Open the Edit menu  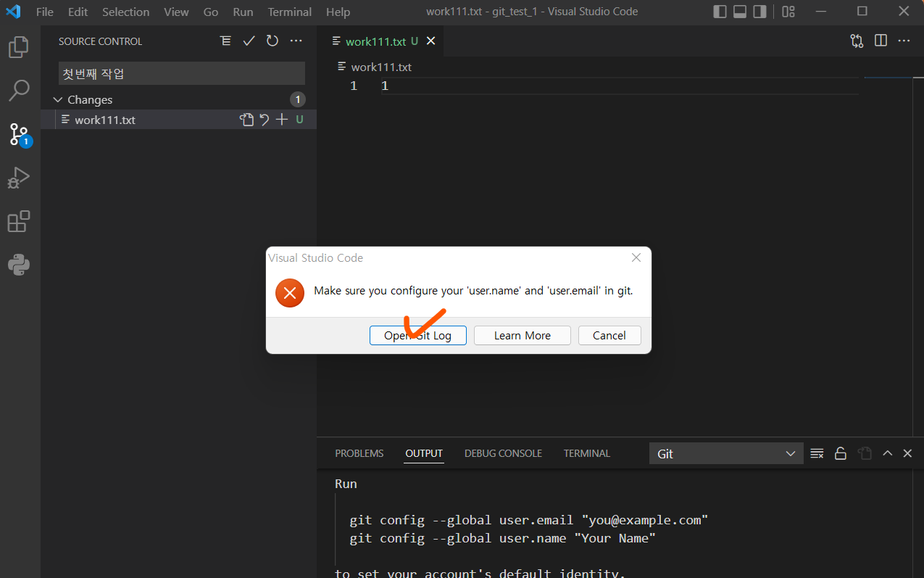pos(78,12)
